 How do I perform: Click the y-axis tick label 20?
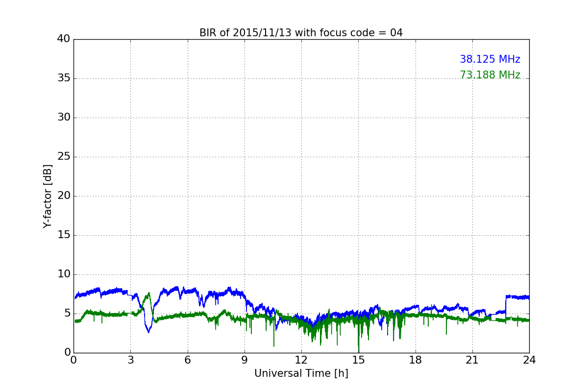[x=64, y=196]
